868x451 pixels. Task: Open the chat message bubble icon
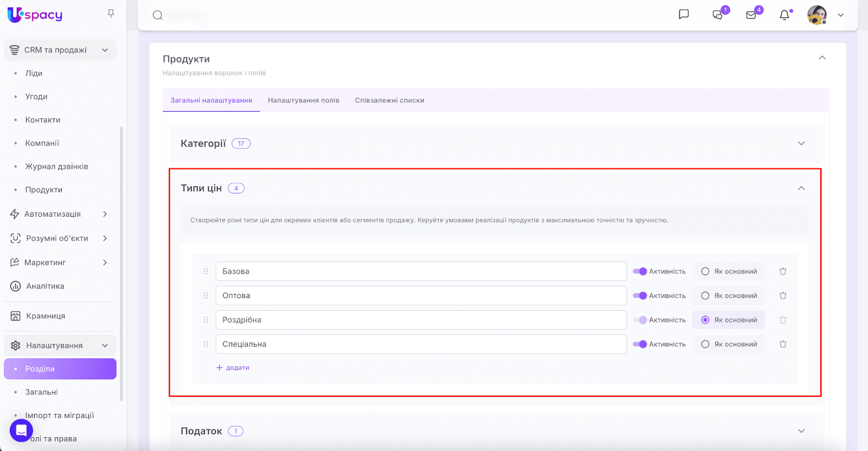pyautogui.click(x=684, y=15)
